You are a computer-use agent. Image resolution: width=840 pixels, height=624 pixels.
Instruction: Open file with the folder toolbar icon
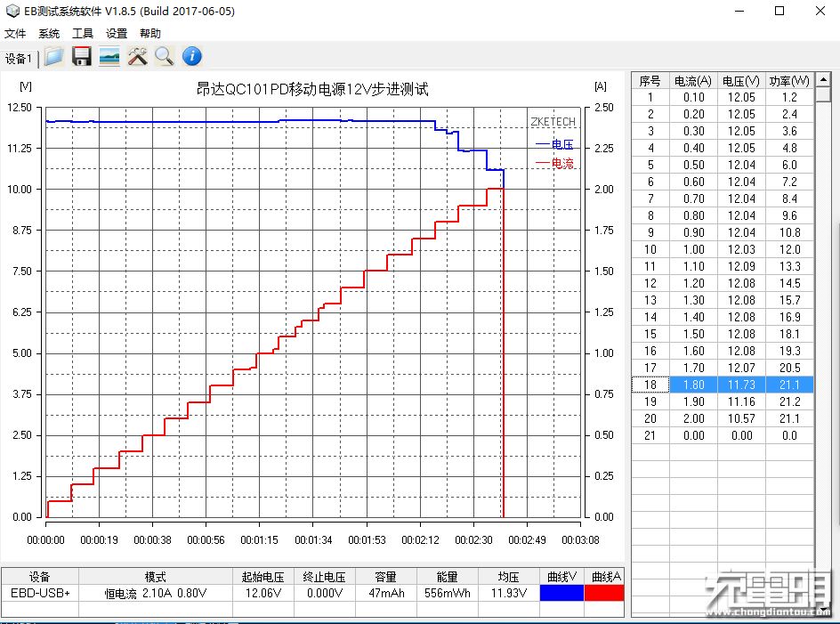point(53,56)
